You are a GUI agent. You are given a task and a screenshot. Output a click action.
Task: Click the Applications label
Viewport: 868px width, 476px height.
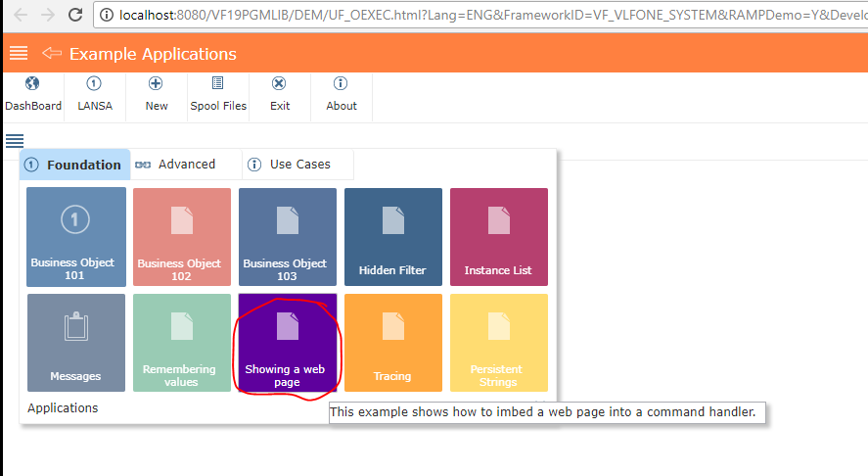pos(63,407)
